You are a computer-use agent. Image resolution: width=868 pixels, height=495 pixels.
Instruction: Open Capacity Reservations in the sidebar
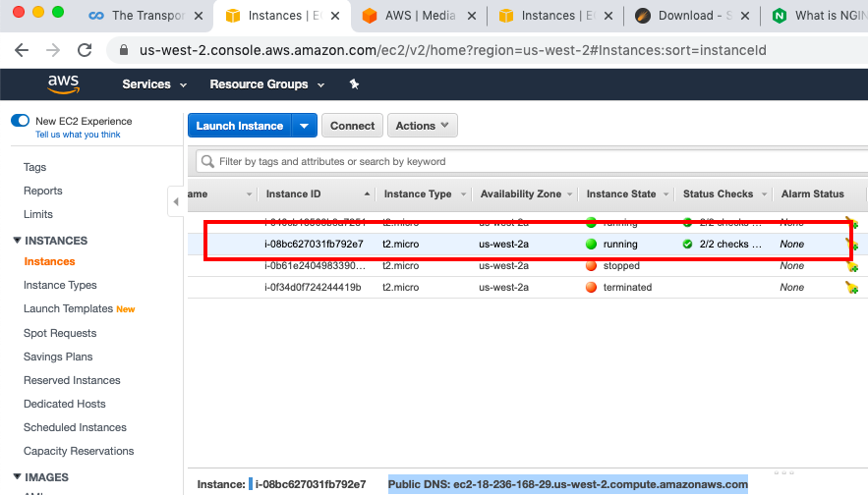click(x=79, y=452)
